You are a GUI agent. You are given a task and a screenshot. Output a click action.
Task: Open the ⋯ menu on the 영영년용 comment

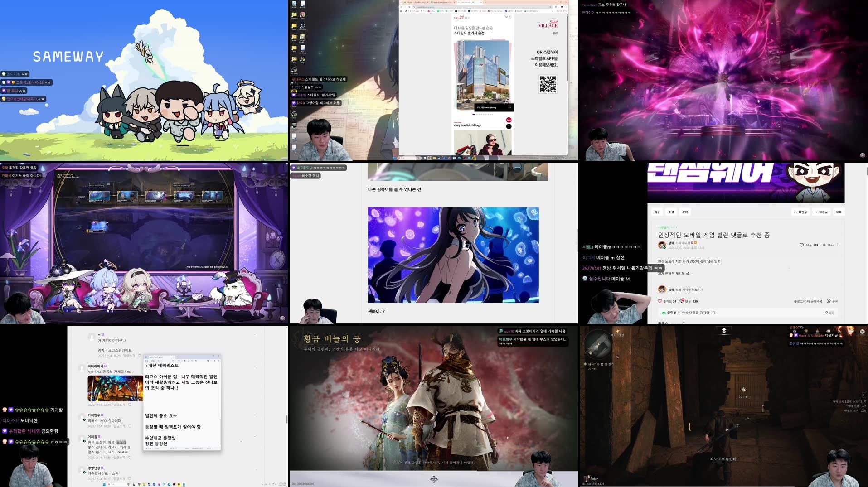point(255,467)
